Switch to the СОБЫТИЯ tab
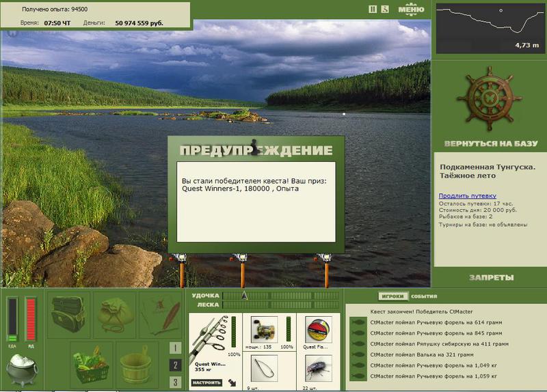547x392 pixels. 424,296
